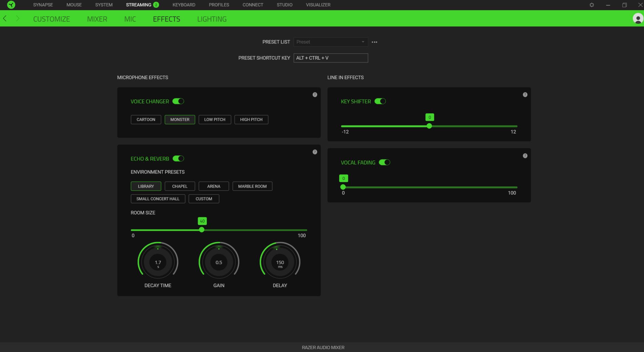Click the Key Shifter maximum value 12
This screenshot has width=644, height=352.
513,132
